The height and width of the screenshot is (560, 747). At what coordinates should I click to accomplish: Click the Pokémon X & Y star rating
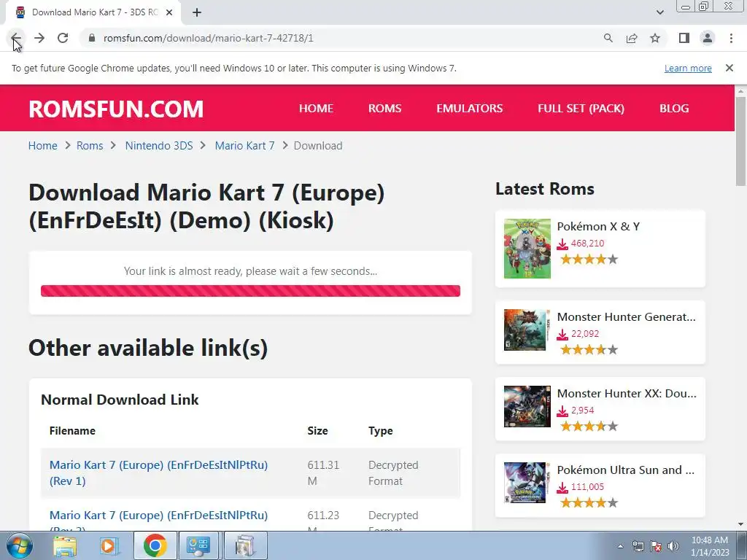[589, 259]
